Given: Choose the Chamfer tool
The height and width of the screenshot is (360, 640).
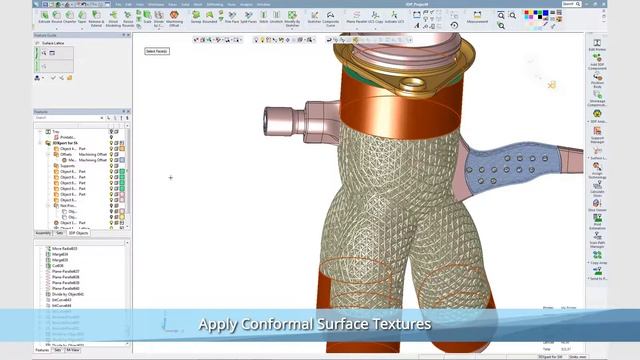Looking at the screenshot, I should point(70,17).
